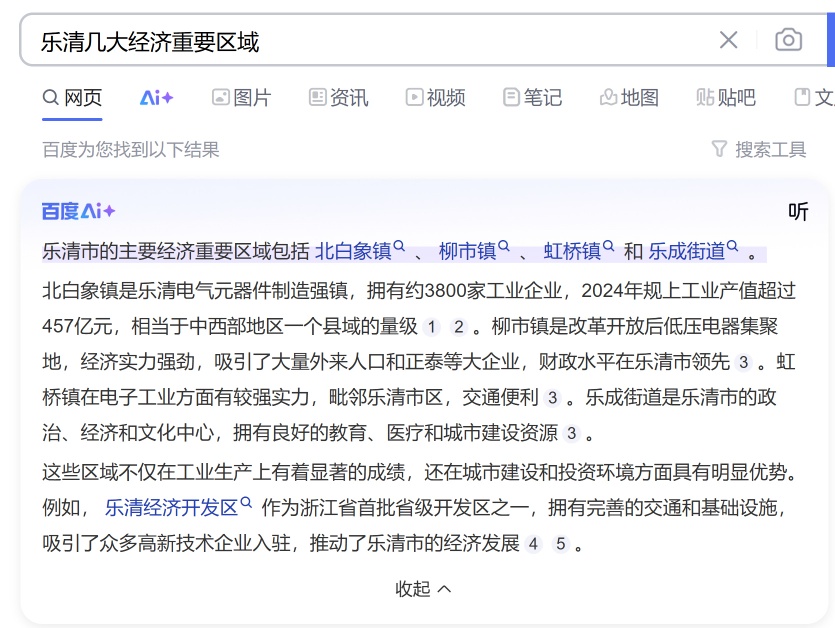Clear the search box with the X icon

[x=728, y=40]
